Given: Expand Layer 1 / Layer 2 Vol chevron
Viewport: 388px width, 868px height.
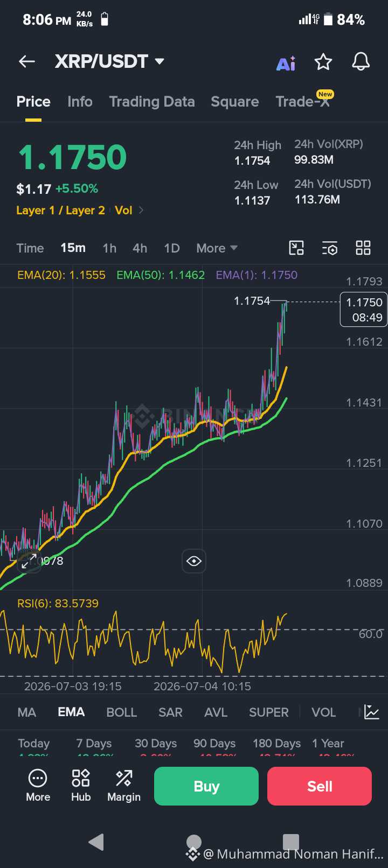Looking at the screenshot, I should tap(141, 210).
